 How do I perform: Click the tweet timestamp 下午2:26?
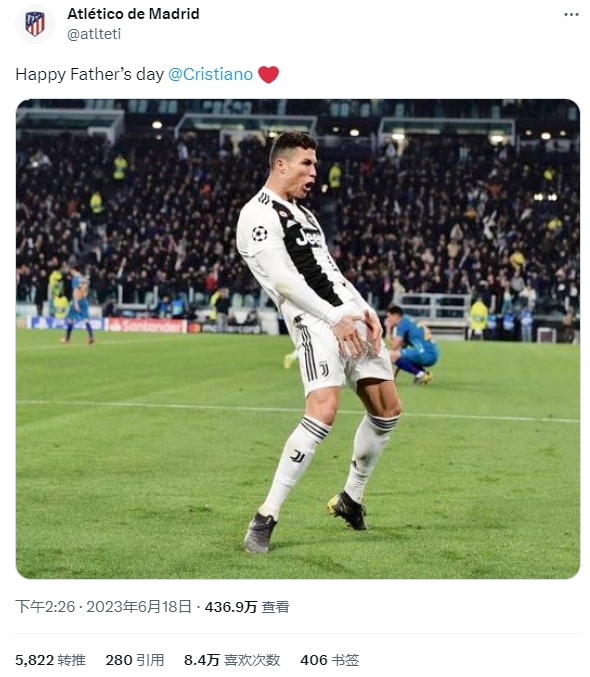45,607
